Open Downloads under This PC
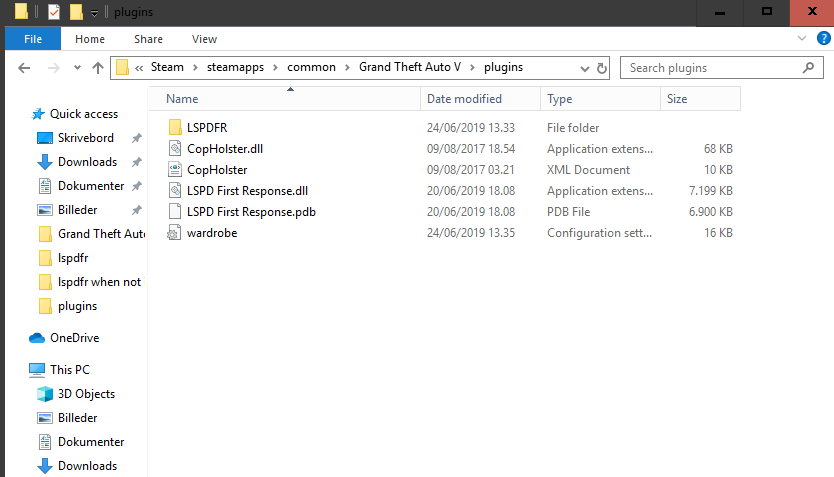The width and height of the screenshot is (834, 477). point(87,466)
